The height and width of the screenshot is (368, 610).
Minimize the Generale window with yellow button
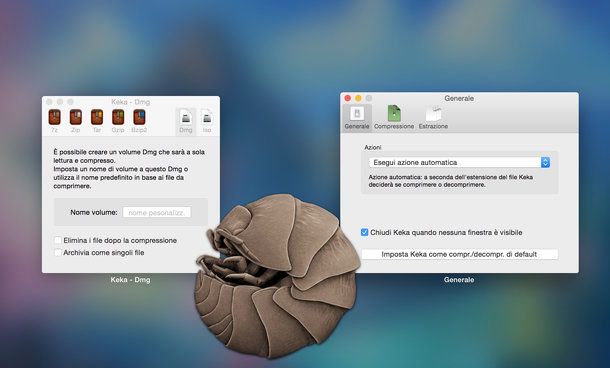(x=358, y=98)
